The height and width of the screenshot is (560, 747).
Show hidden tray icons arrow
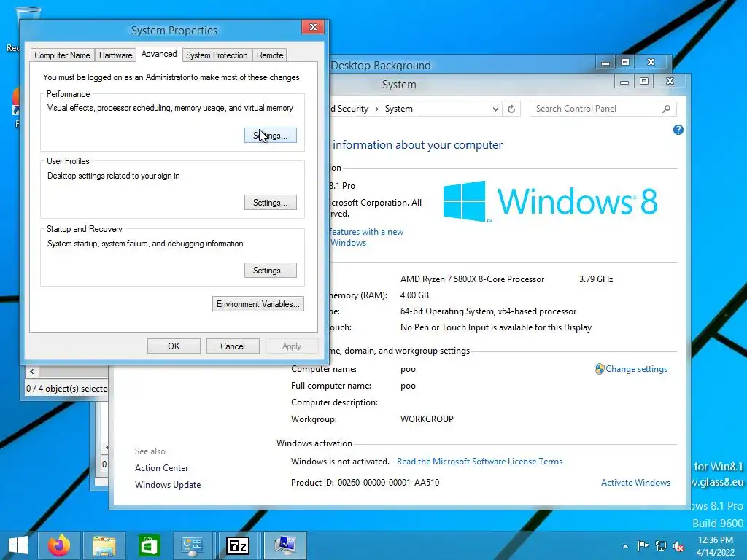point(625,546)
